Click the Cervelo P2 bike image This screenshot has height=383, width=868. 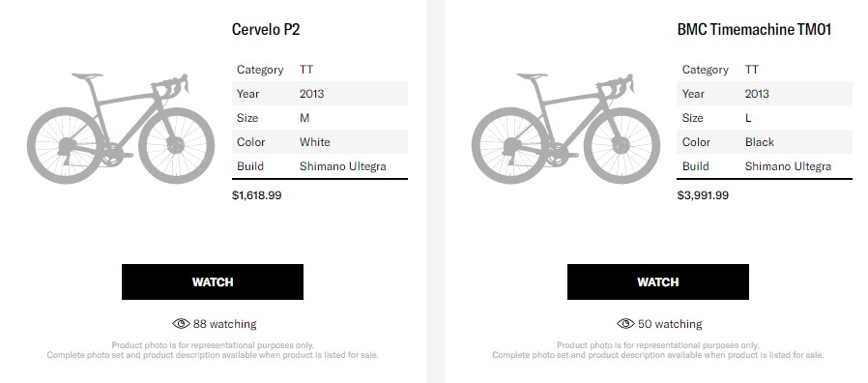121,129
